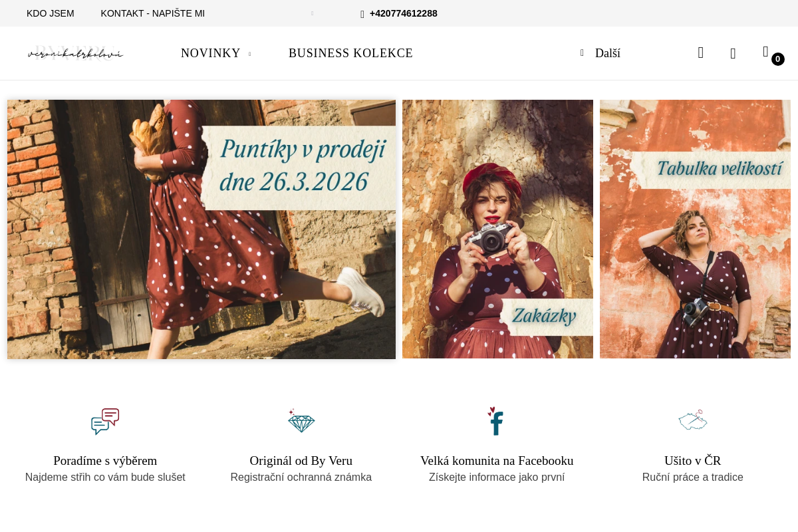Screen dimensions: 798x532
Task: Open the Facebook community icon
Action: (496, 421)
